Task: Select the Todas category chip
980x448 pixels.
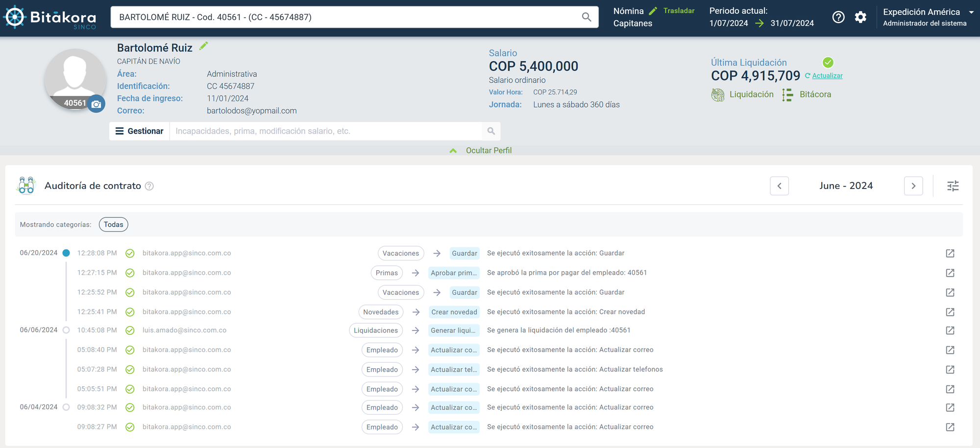Action: tap(114, 225)
